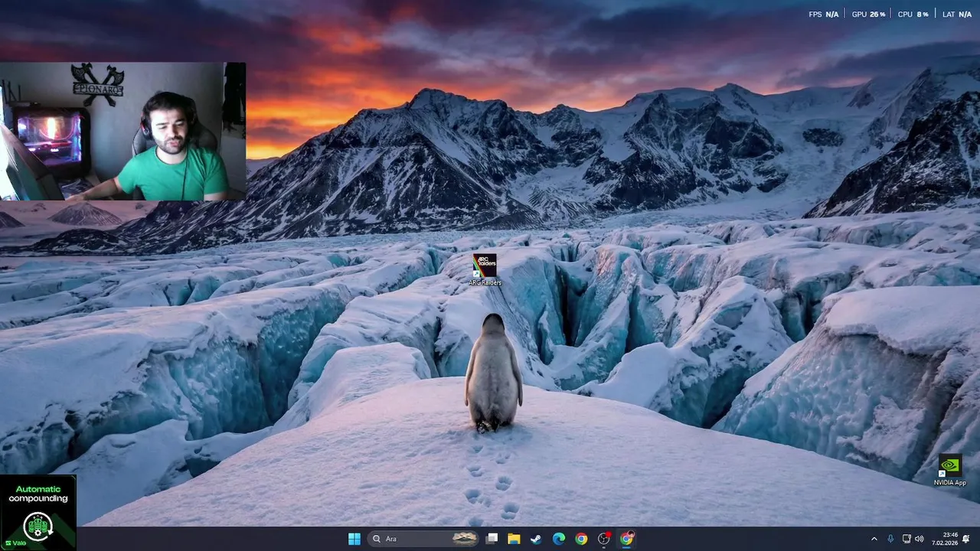Open Microsoft Edge from the taskbar
Viewport: 980px width, 551px height.
559,539
